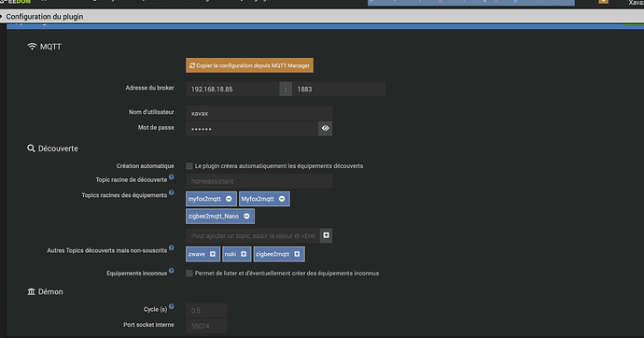Screen dimensions: 644x338
Task: Click the plus button beside the add-topic field
Action: click(326, 235)
